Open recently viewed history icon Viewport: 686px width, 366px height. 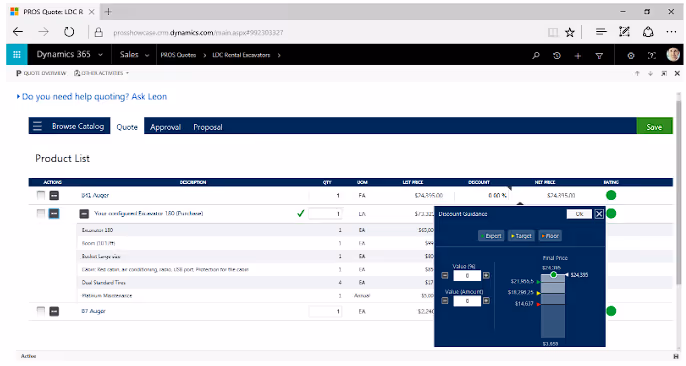tap(556, 56)
